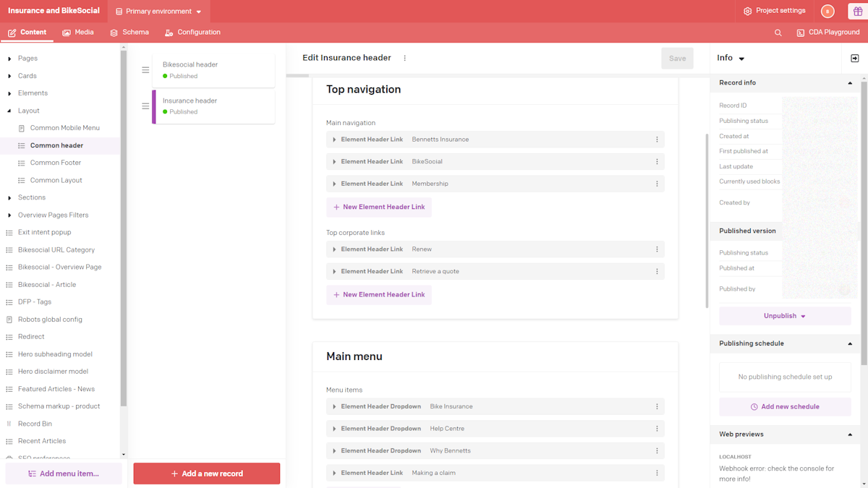
Task: Collapse the Web previews section
Action: pyautogui.click(x=850, y=435)
